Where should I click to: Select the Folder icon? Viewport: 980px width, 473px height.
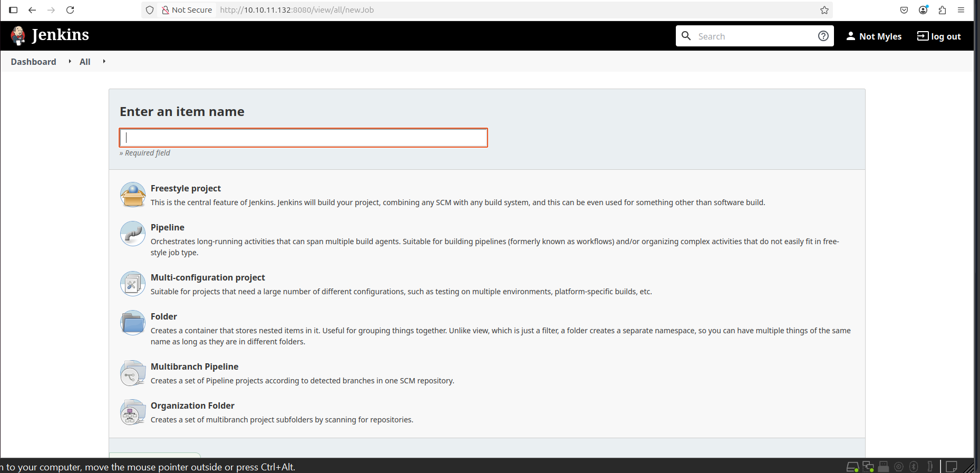point(133,323)
